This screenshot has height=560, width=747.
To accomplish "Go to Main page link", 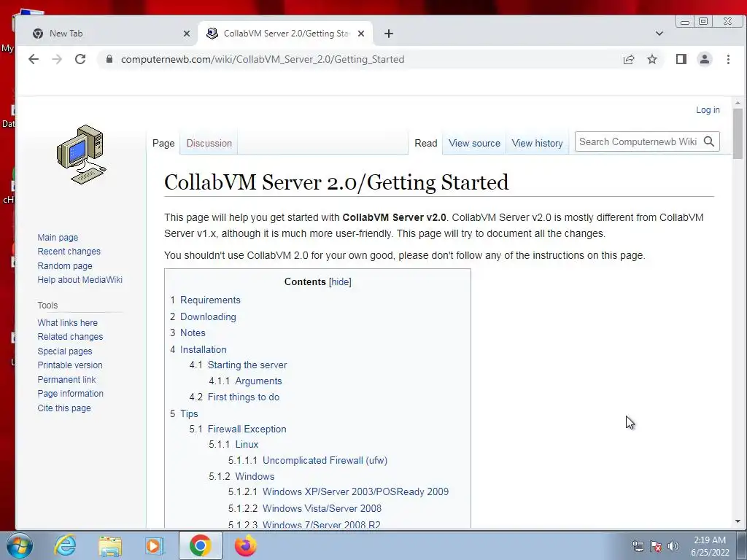I will [x=58, y=237].
